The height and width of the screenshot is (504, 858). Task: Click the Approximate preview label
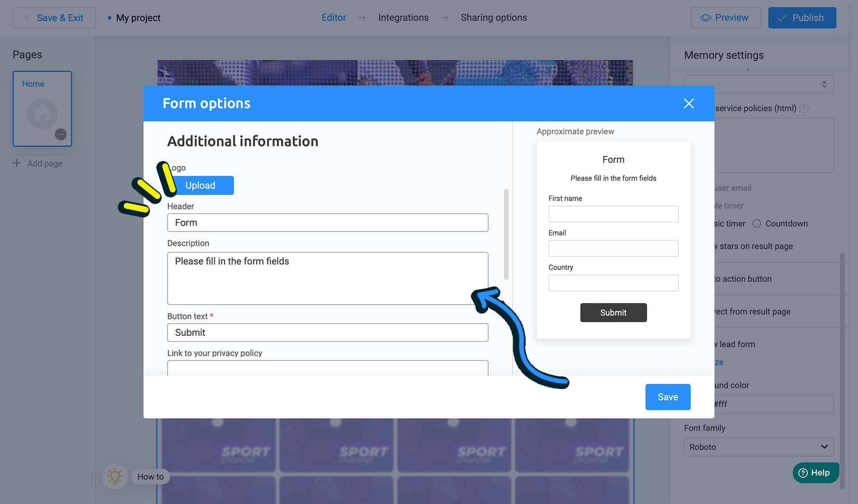(x=575, y=131)
